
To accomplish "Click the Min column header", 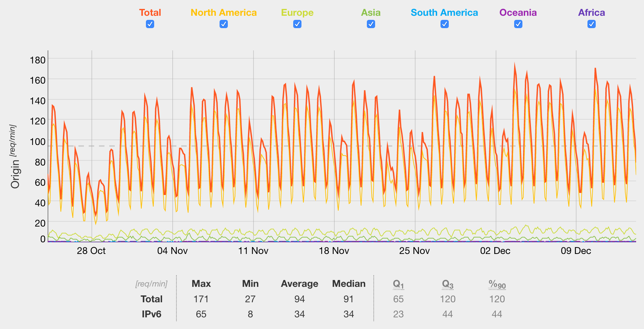I will [250, 284].
